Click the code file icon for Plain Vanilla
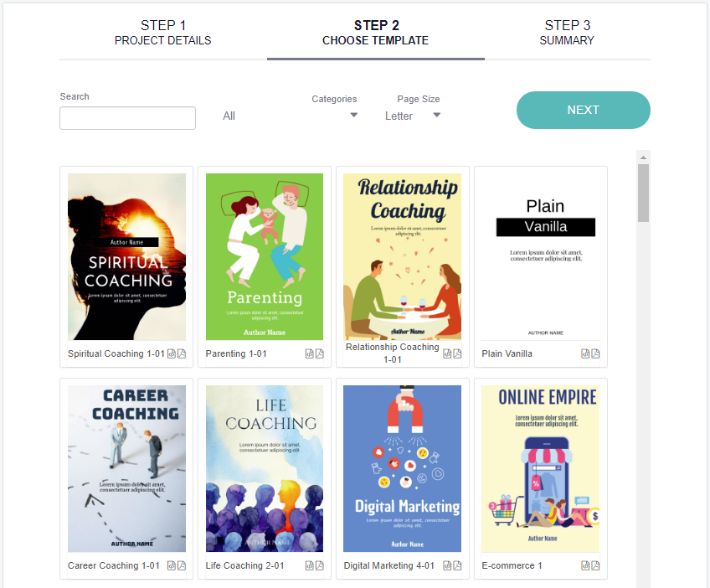Viewport: 710px width, 588px height. [x=585, y=353]
